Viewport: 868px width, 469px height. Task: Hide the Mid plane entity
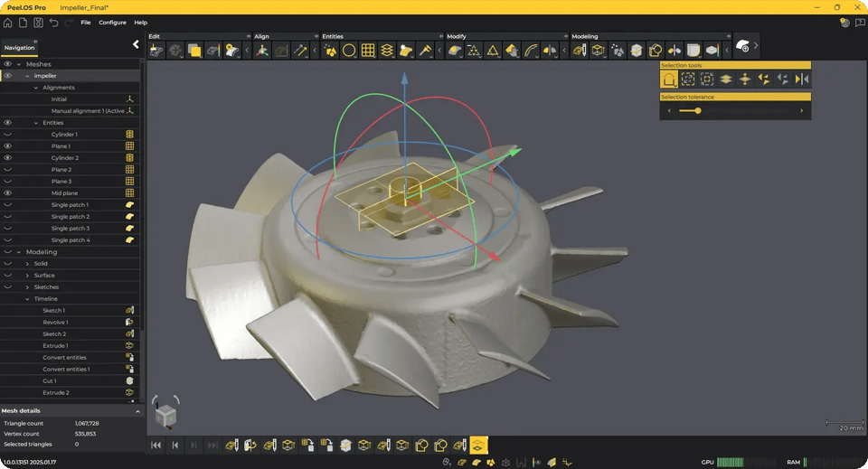point(7,193)
